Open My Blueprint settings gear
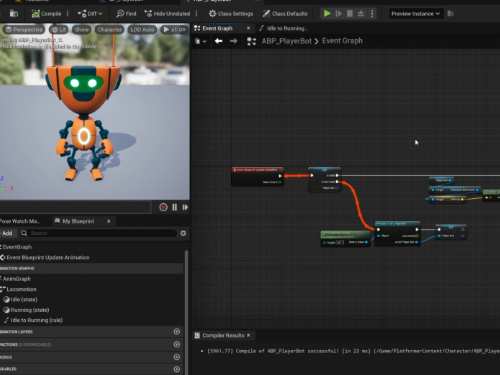The height and width of the screenshot is (375, 500). point(183,233)
